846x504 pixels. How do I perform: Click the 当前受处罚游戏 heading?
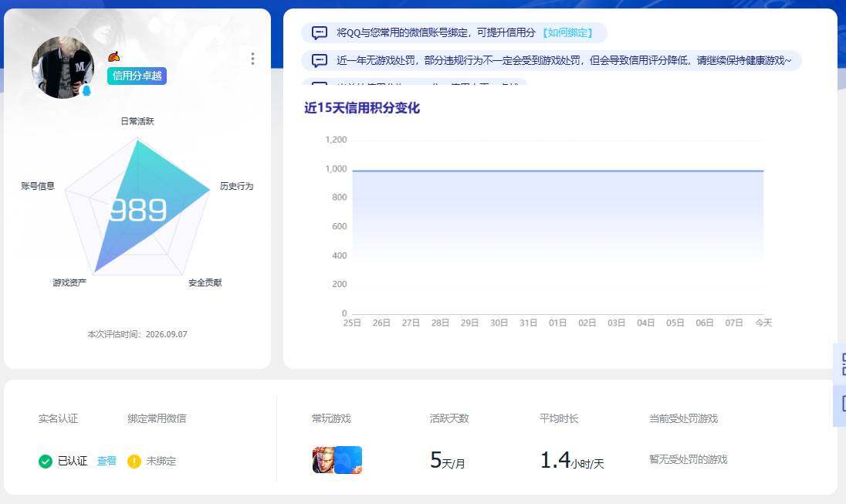(x=684, y=419)
